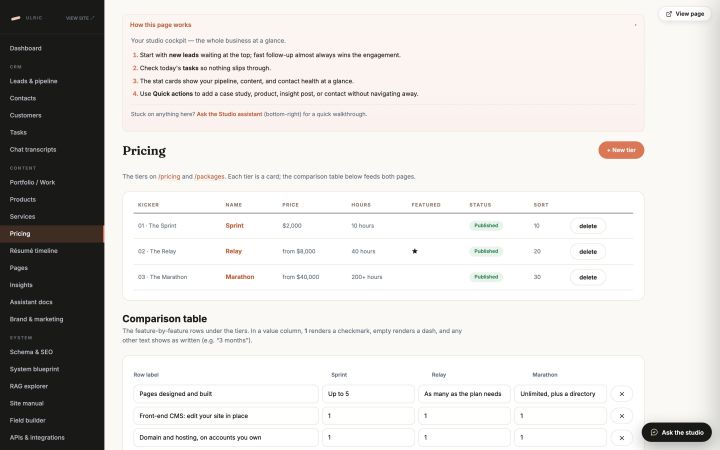Click the featured star on Relay row
This screenshot has height=450, width=720.
click(x=415, y=251)
